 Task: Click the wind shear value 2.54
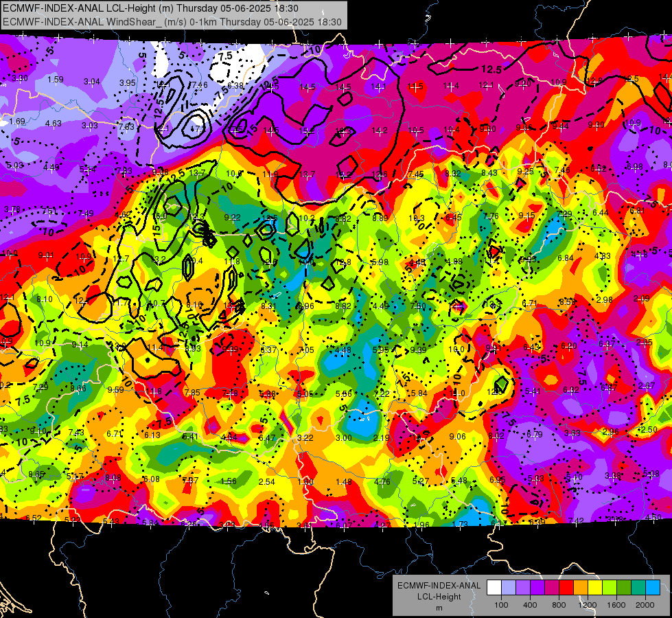click(x=266, y=481)
